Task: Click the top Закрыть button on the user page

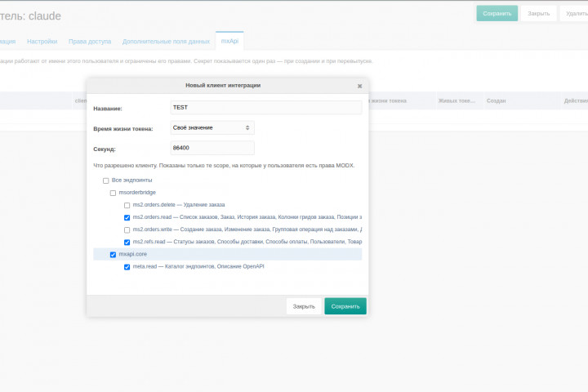Action: (x=538, y=14)
